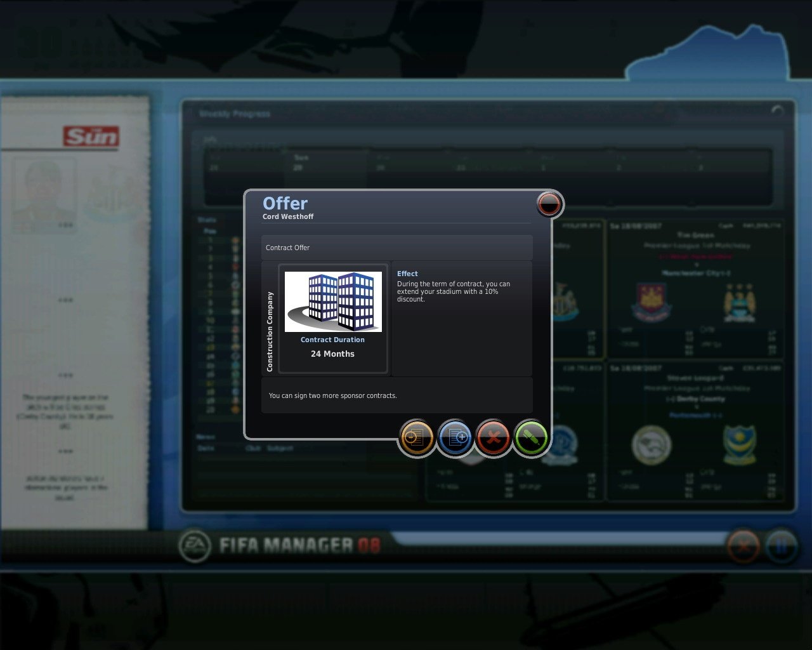Sign the contract using the green pen icon
Screen dimensions: 812x650
pyautogui.click(x=531, y=437)
